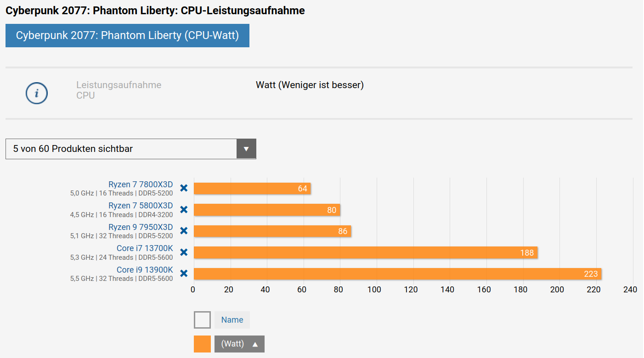Remove Ryzen 7 5800X3D with its X icon
The height and width of the screenshot is (358, 644).
click(184, 210)
